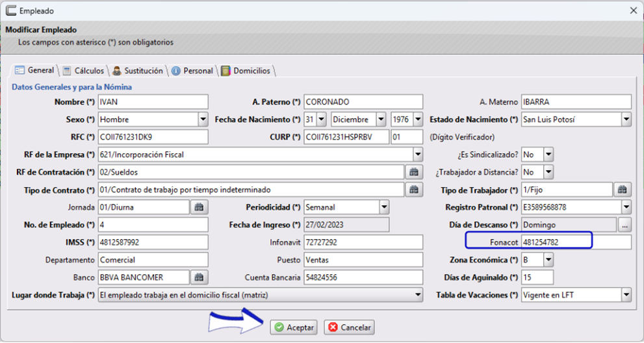Click the Cancelar button
Viewport: 644px width, 343px height.
click(350, 327)
